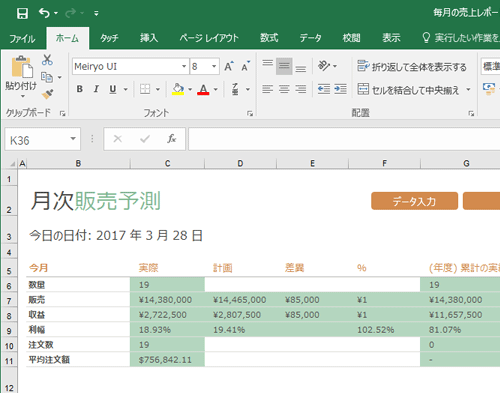Open the Meiryo UI font name dropdown
Image resolution: width=500 pixels, height=393 pixels.
tap(184, 66)
